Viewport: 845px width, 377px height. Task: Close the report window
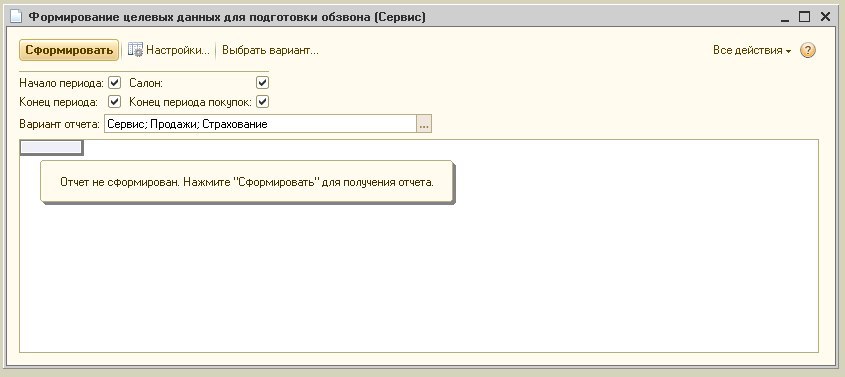pyautogui.click(x=825, y=17)
